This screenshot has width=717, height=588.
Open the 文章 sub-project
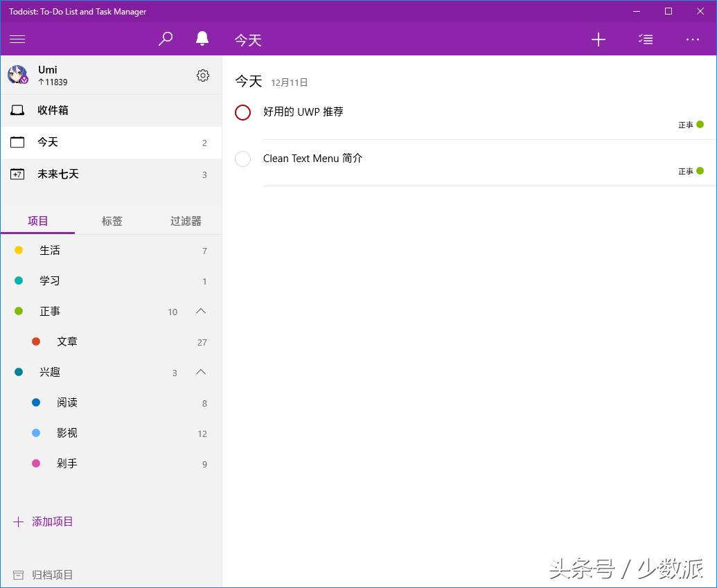111,341
